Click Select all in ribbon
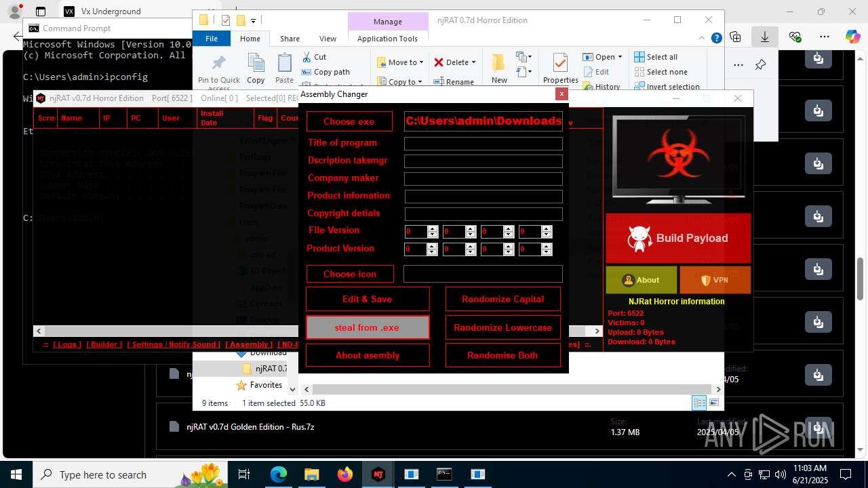Image resolution: width=868 pixels, height=488 pixels. pos(656,57)
